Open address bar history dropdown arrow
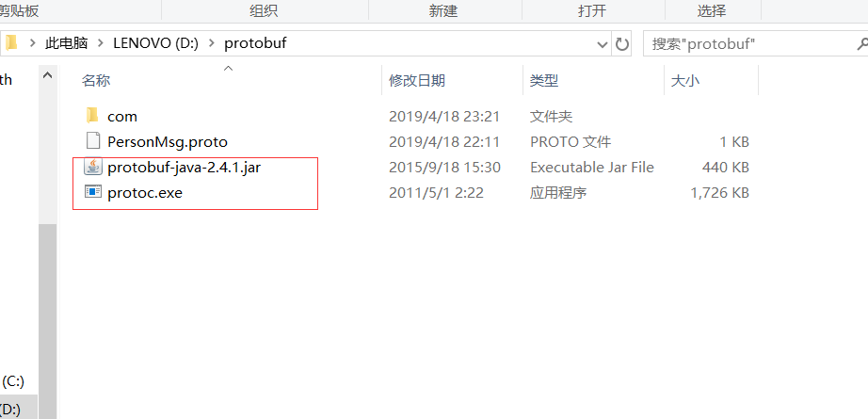This screenshot has height=419, width=868. tap(603, 44)
